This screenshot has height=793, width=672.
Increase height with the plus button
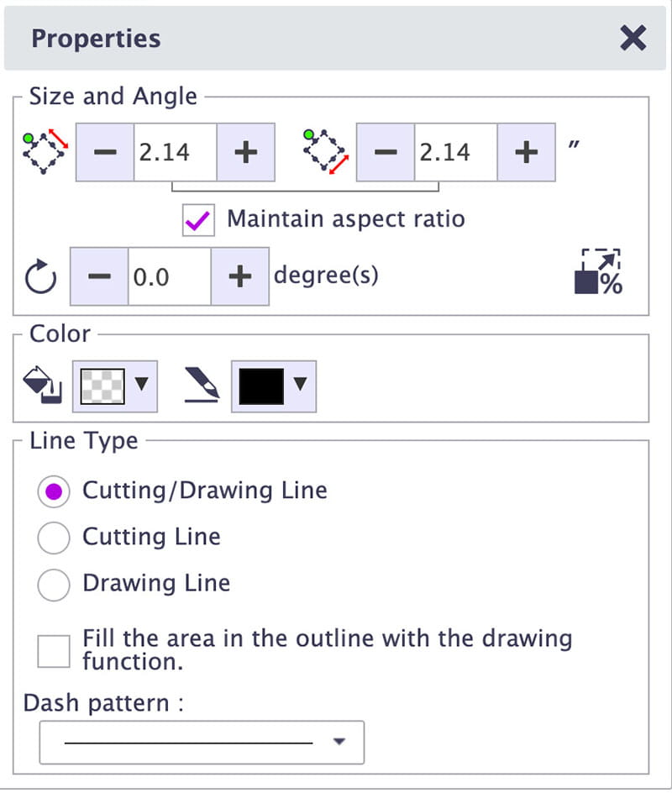pyautogui.click(x=526, y=152)
